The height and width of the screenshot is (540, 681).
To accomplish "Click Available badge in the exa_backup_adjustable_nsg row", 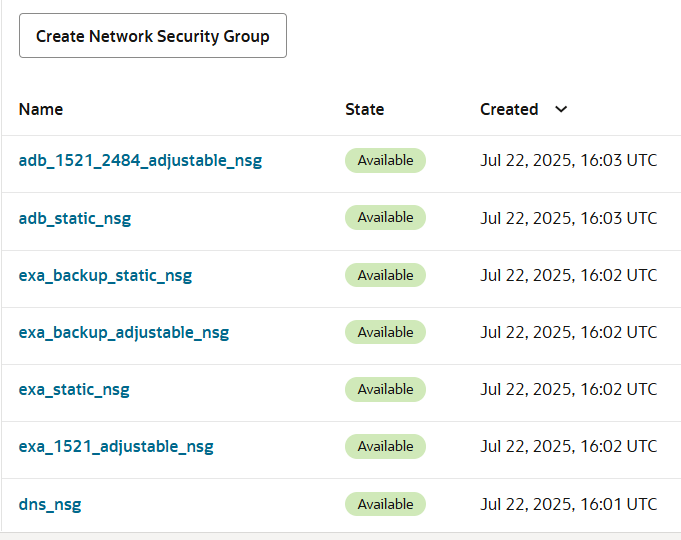I will point(385,332).
